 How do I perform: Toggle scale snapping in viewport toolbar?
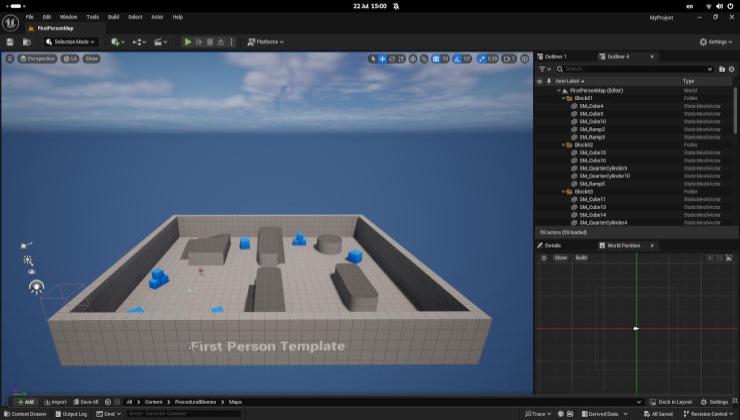482,59
